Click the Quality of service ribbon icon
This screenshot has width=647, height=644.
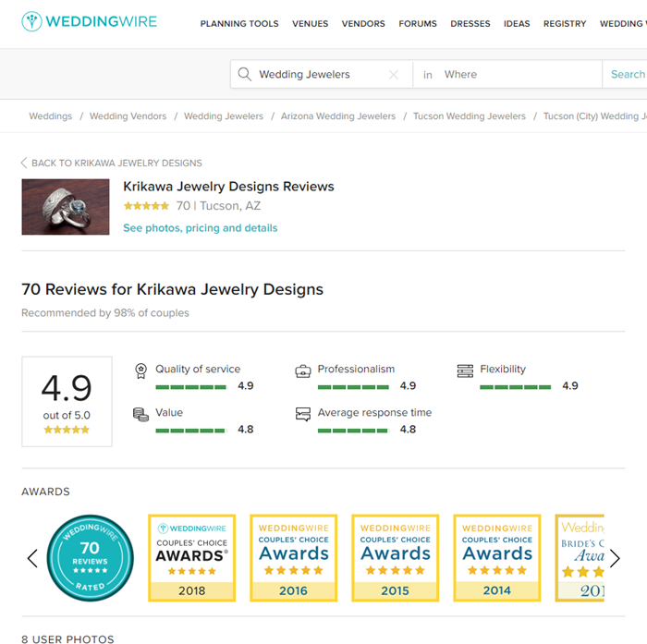pos(140,371)
